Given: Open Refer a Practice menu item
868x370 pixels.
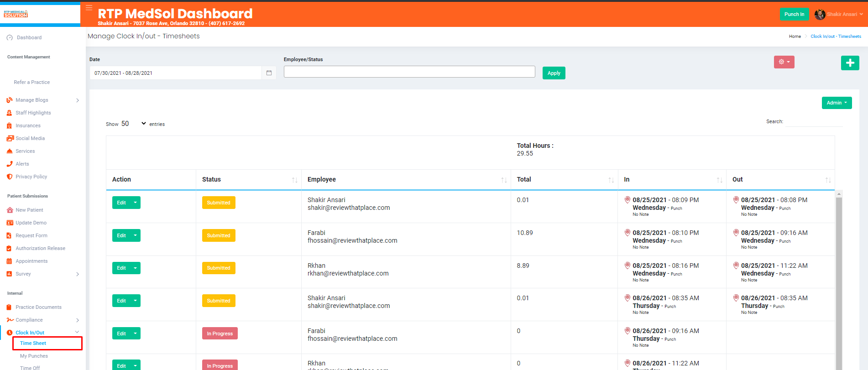Looking at the screenshot, I should tap(32, 82).
